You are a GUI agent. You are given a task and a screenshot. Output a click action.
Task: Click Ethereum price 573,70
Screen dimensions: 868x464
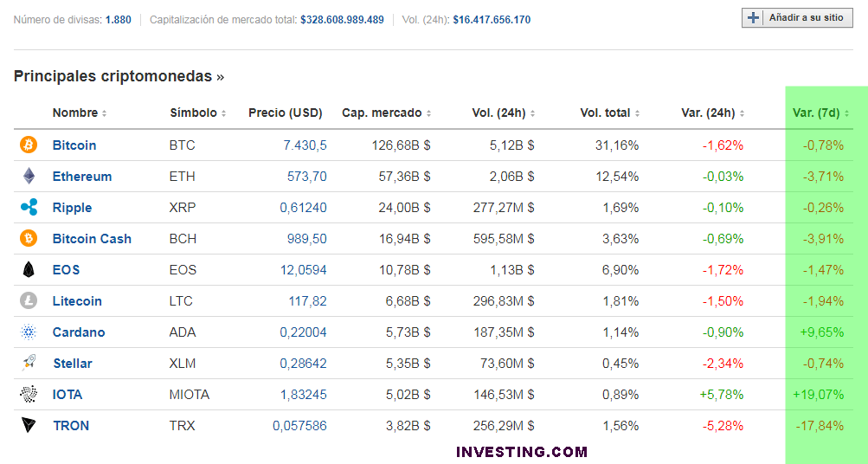coord(306,176)
